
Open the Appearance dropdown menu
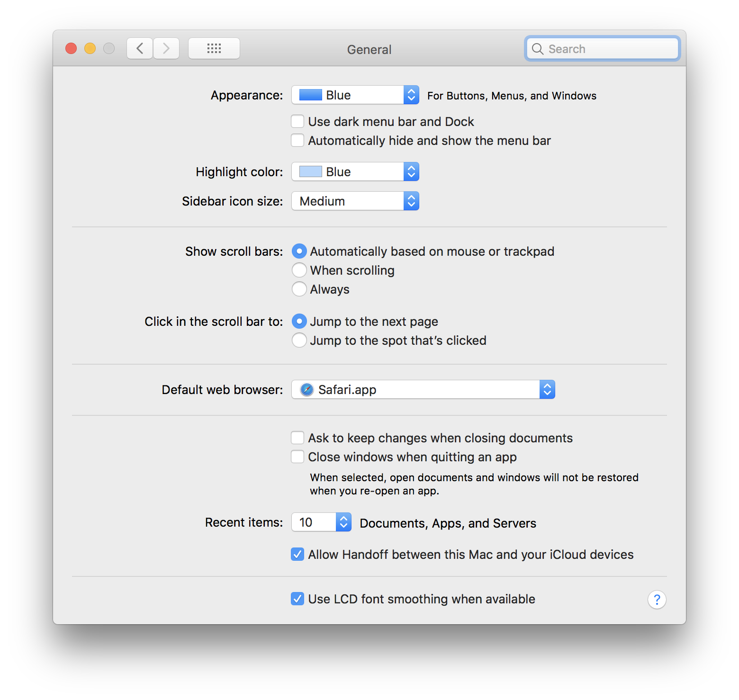[355, 95]
